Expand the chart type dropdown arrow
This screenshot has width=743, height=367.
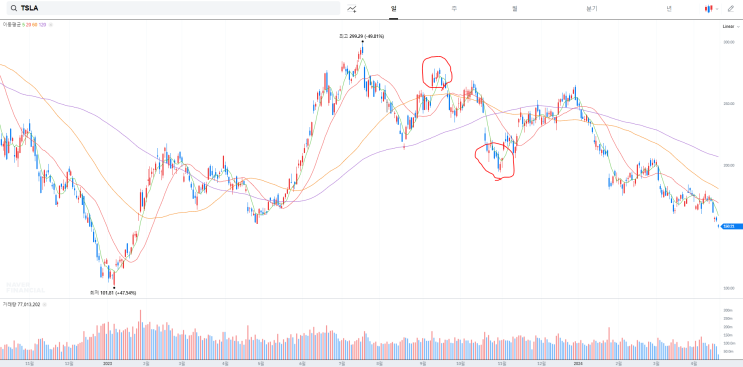point(717,9)
